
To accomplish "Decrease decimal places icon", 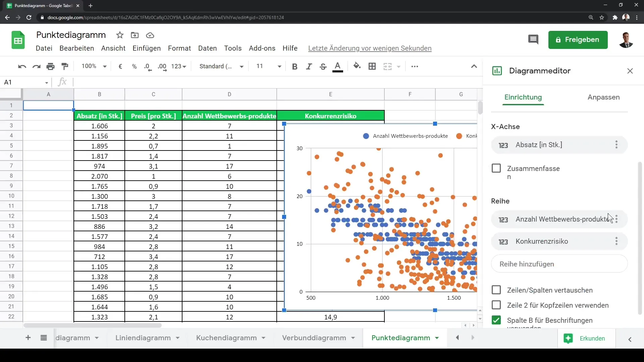I will [148, 66].
